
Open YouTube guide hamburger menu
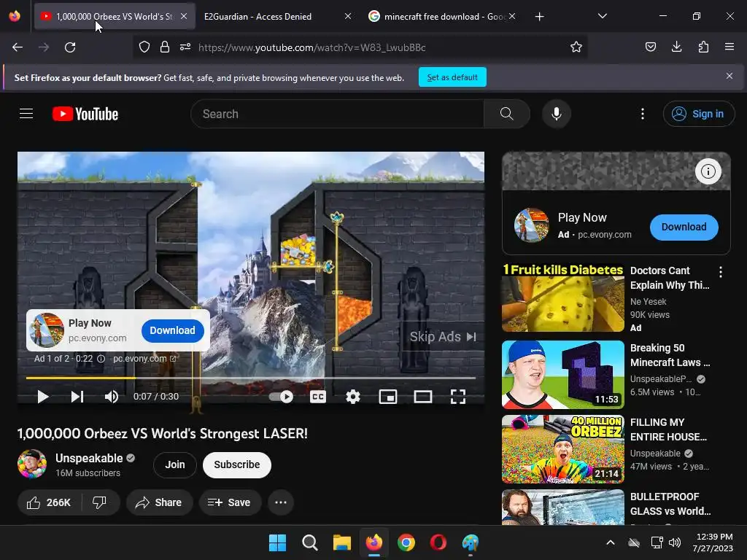tap(26, 114)
